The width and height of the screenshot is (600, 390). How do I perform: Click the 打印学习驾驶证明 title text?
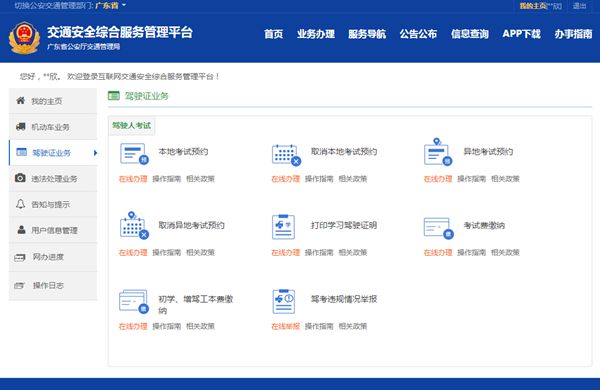pyautogui.click(x=344, y=225)
